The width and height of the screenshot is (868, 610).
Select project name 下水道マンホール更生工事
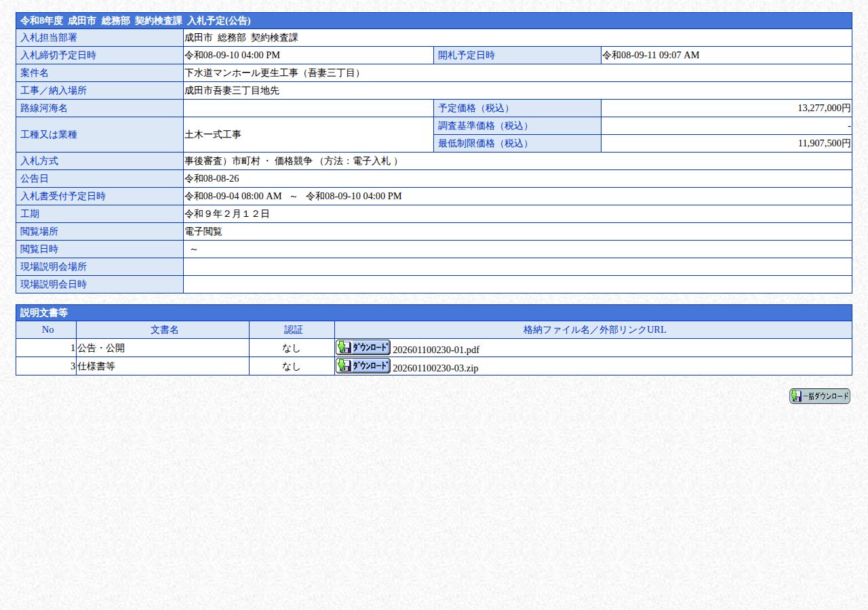275,73
